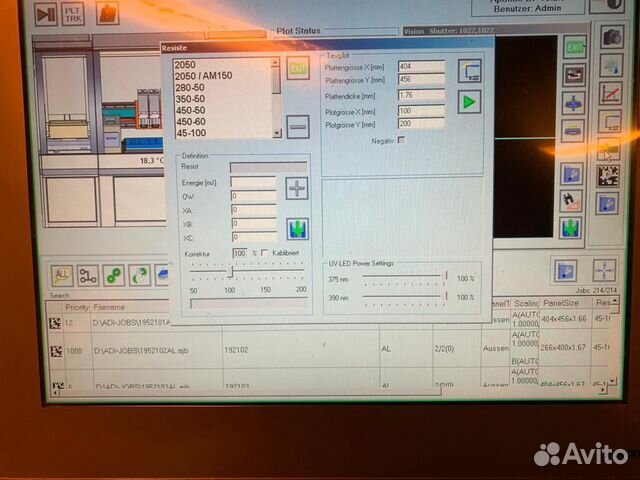
Task: Click the spray and water drop icon
Action: pos(611,65)
